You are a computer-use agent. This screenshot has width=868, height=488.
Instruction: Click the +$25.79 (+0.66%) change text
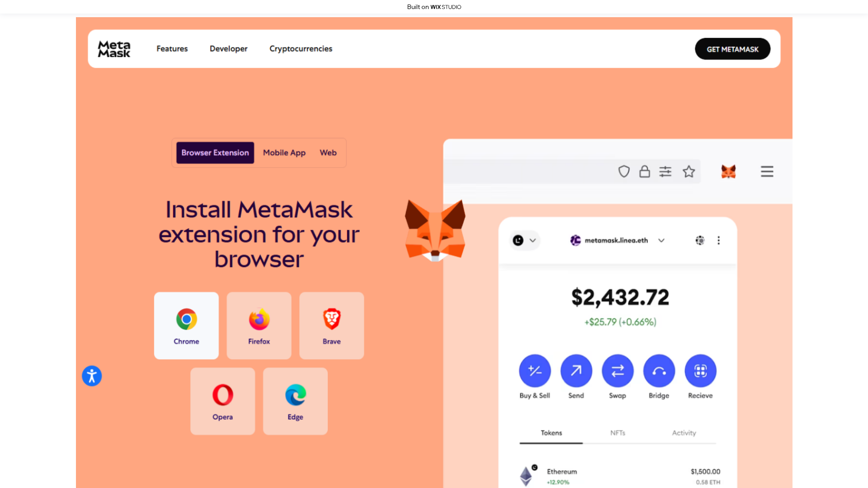pyautogui.click(x=620, y=322)
